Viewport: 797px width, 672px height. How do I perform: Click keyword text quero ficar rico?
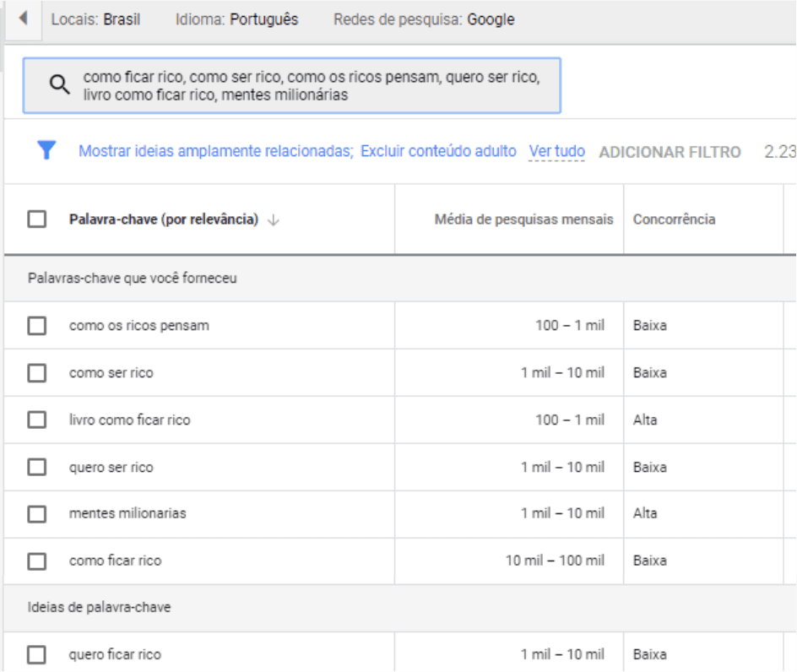[115, 654]
